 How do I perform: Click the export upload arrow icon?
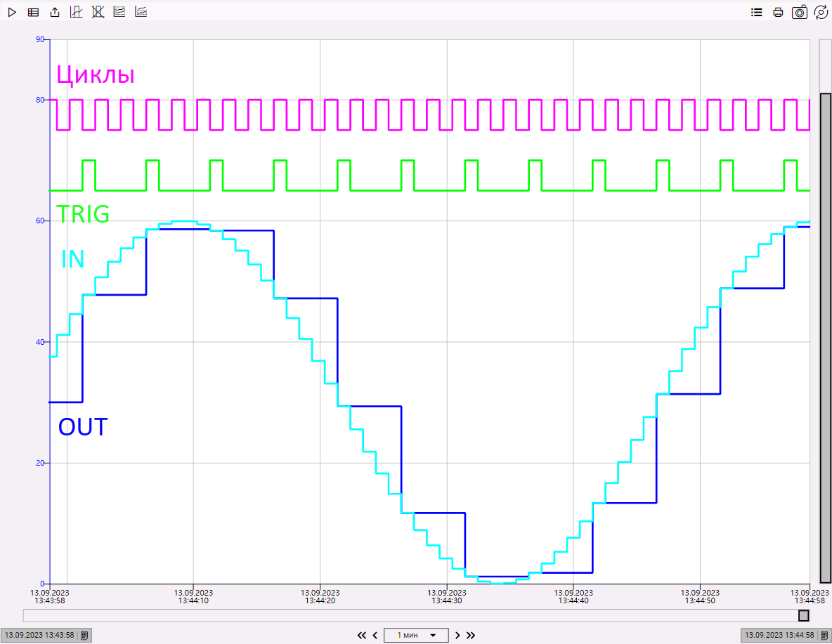[x=56, y=12]
